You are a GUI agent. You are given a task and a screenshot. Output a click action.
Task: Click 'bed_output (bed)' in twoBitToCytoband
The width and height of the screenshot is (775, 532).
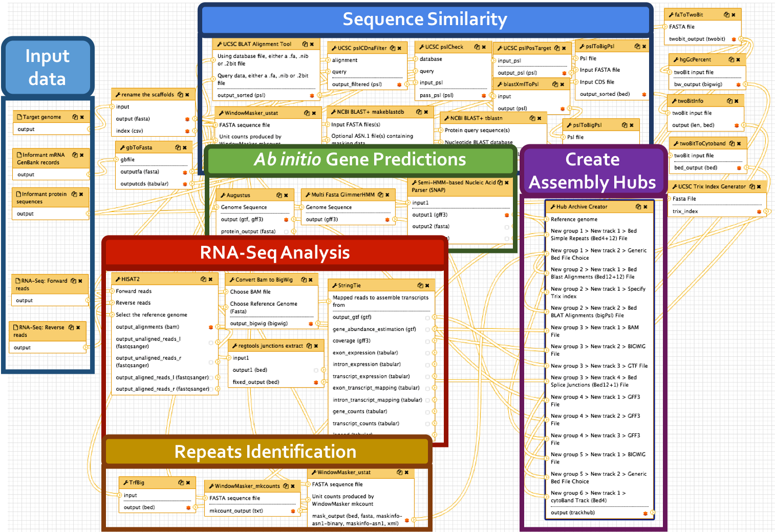696,167
